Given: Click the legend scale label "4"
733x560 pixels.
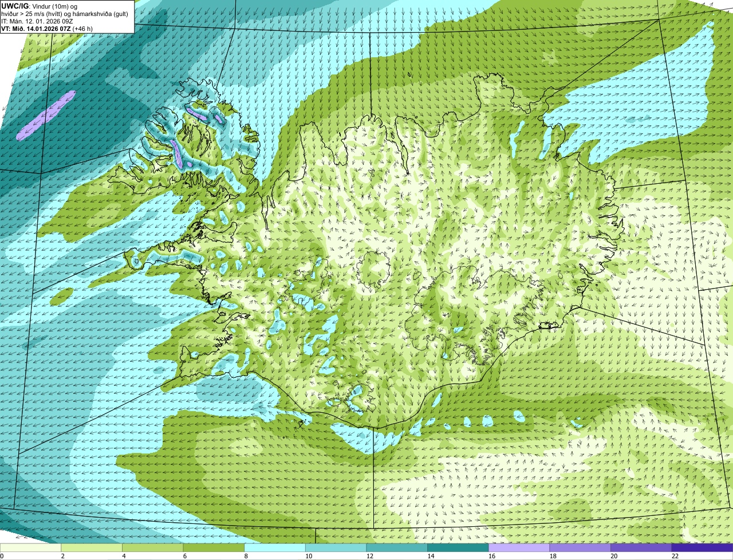Looking at the screenshot, I should (123, 556).
